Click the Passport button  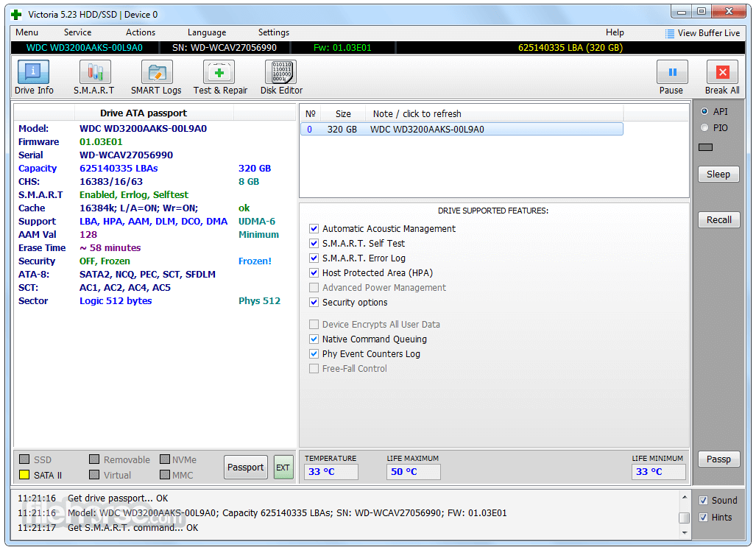pyautogui.click(x=245, y=467)
